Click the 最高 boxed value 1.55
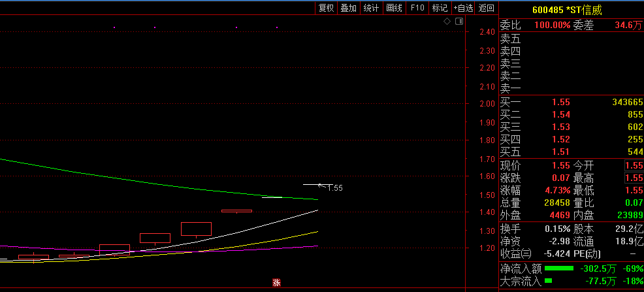The image size is (644, 292). [x=634, y=178]
